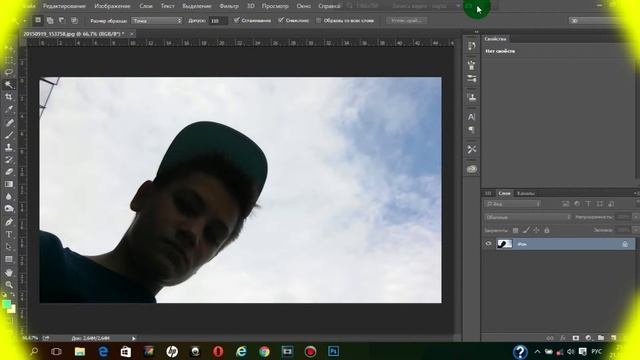Select the Clone Stamp tool
Screen dimensions: 640x360
tap(9, 147)
